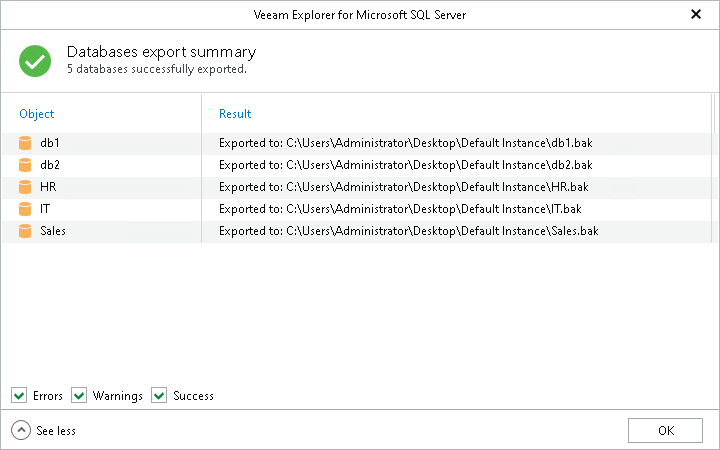Select the HR.bak export path row
The width and height of the screenshot is (720, 450).
[x=403, y=187]
